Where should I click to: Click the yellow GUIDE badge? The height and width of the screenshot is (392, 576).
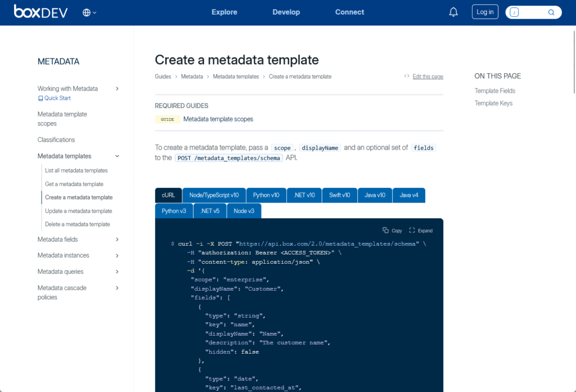[x=167, y=119]
